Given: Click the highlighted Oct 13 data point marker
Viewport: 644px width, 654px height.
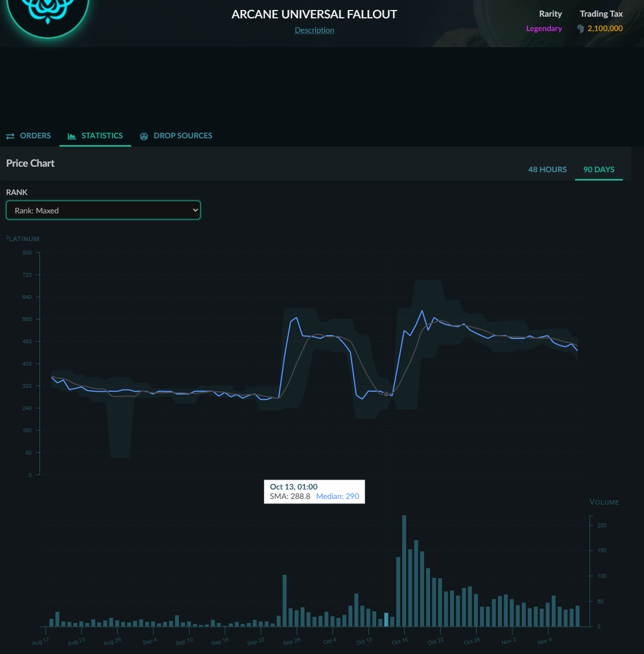Looking at the screenshot, I should pyautogui.click(x=386, y=394).
